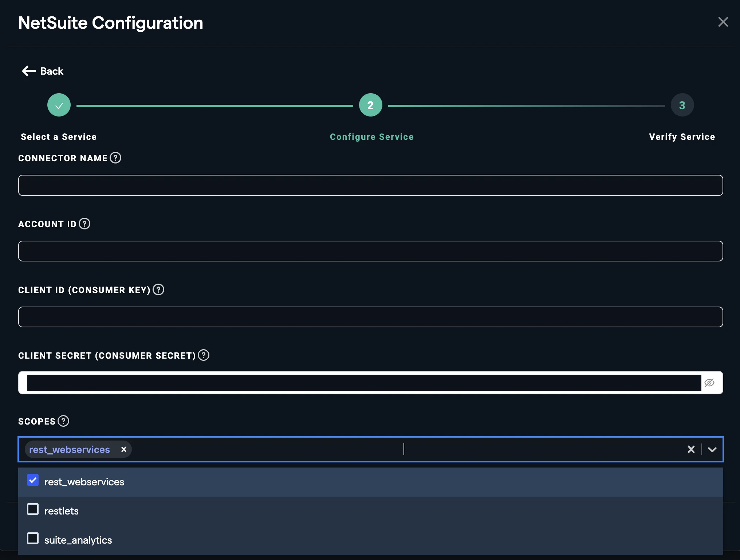
Task: Go back using the Back arrow button
Action: tap(43, 71)
